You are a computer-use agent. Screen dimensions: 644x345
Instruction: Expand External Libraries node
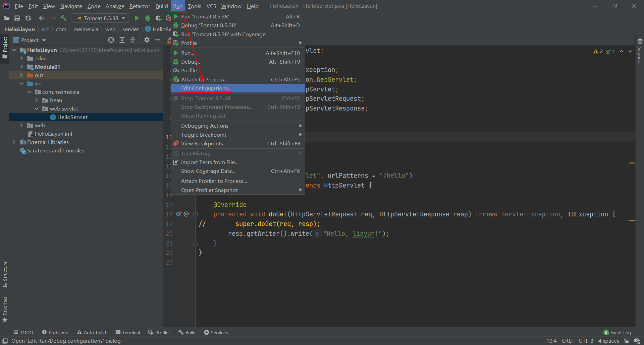coord(14,142)
